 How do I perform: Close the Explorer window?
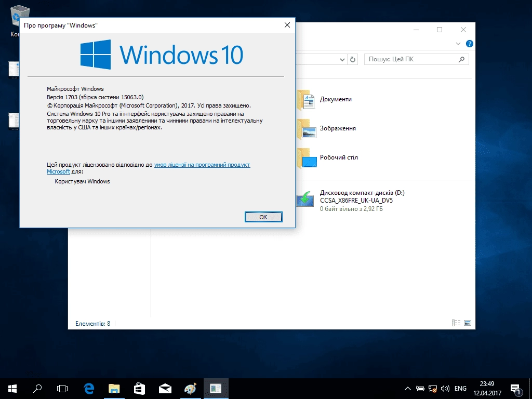pyautogui.click(x=463, y=30)
